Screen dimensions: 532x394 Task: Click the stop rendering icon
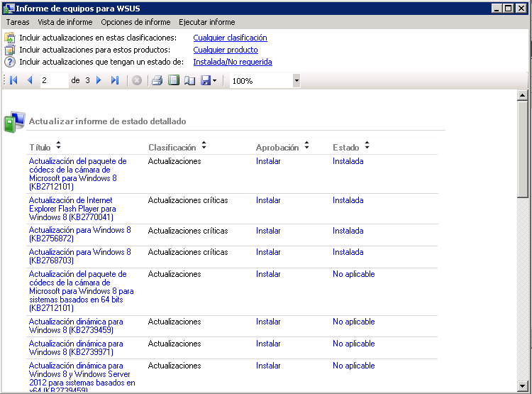click(x=137, y=80)
